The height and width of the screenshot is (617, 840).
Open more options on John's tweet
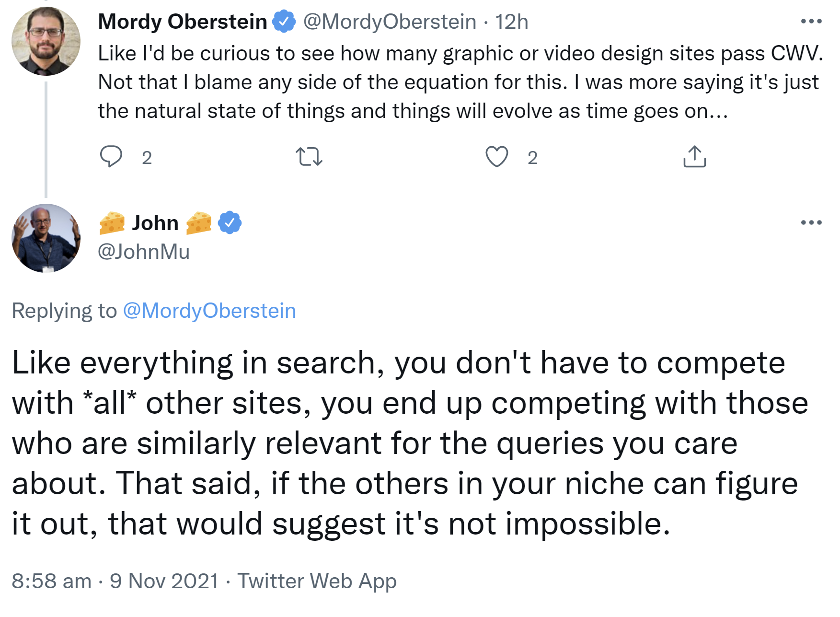[x=811, y=222]
